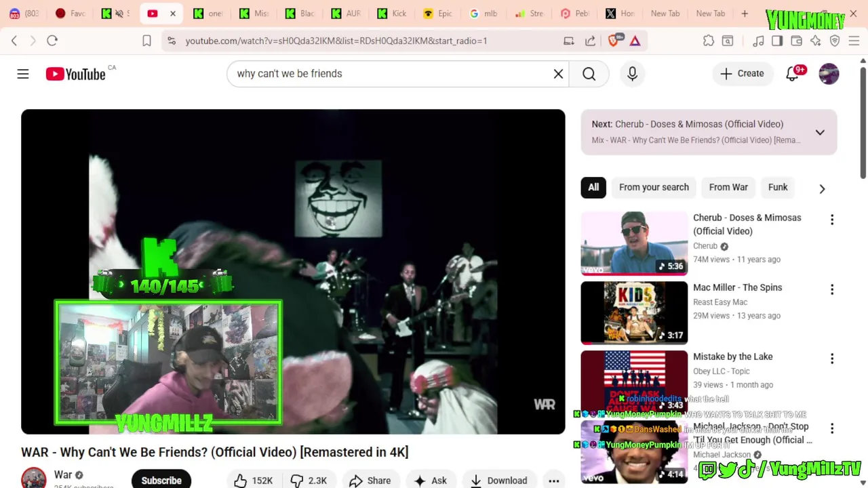This screenshot has width=868, height=488.
Task: Show more filter chips with arrow
Action: (822, 188)
